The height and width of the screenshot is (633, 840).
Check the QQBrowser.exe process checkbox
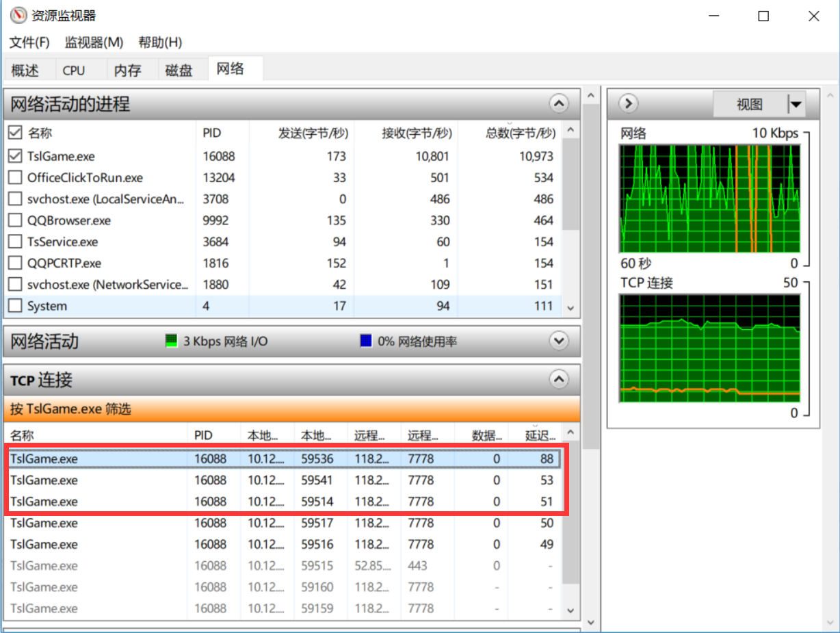point(15,220)
